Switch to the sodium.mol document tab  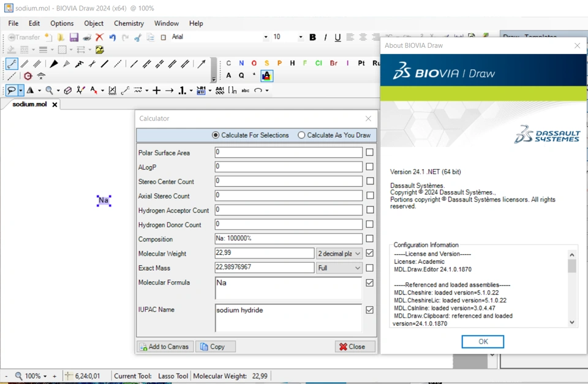pos(29,105)
